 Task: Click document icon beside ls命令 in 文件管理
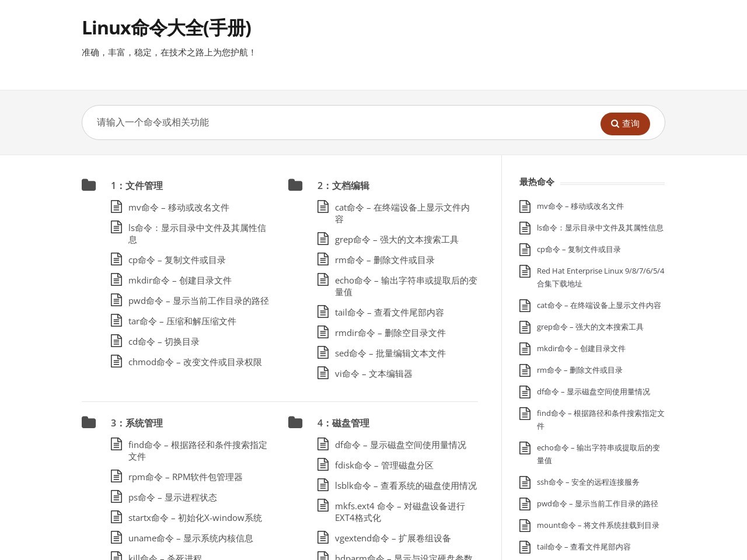click(x=116, y=227)
